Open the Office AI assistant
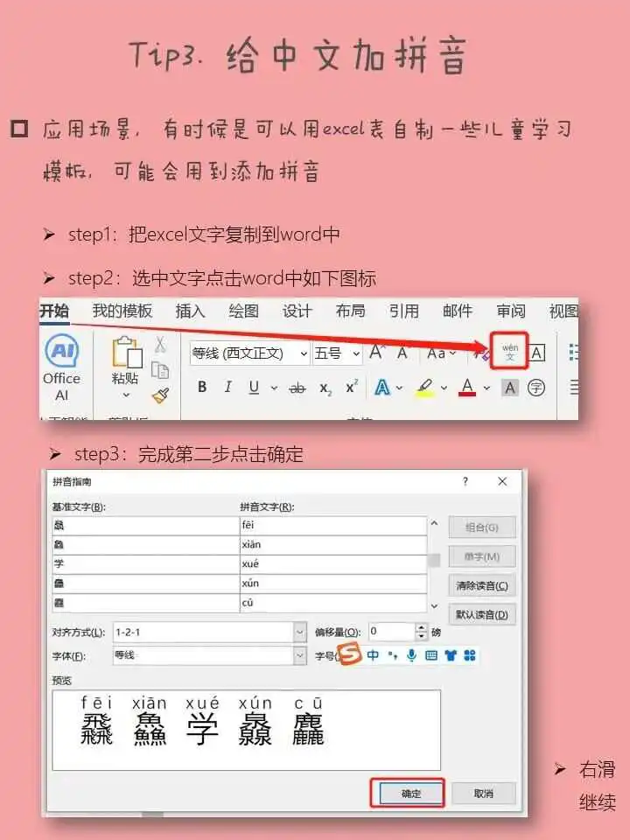The width and height of the screenshot is (630, 840). (61, 368)
